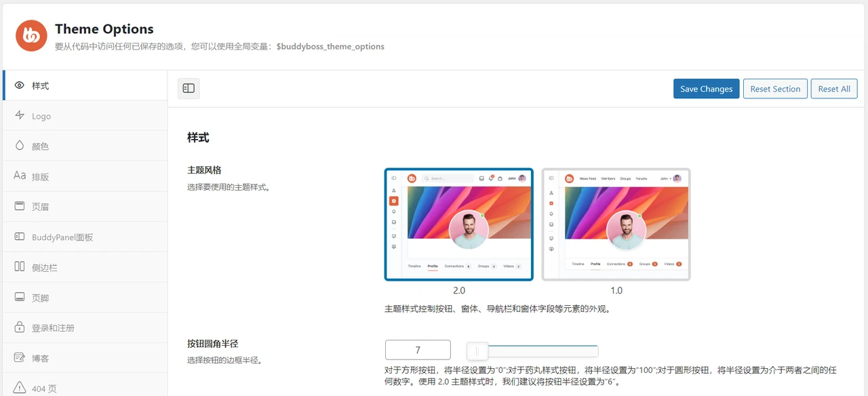Click the 主题风格 label

[x=204, y=170]
